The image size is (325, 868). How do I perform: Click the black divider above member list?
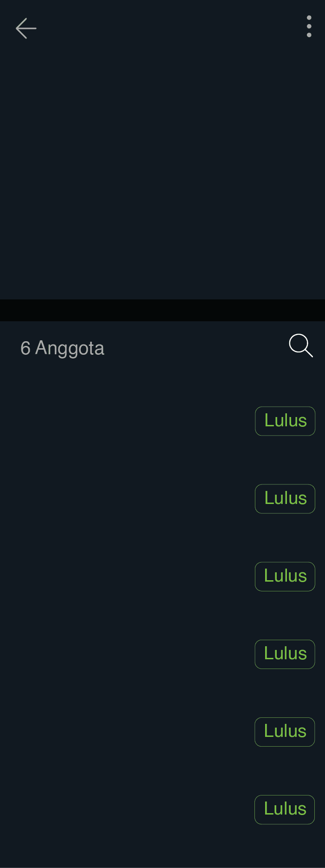pyautogui.click(x=162, y=310)
